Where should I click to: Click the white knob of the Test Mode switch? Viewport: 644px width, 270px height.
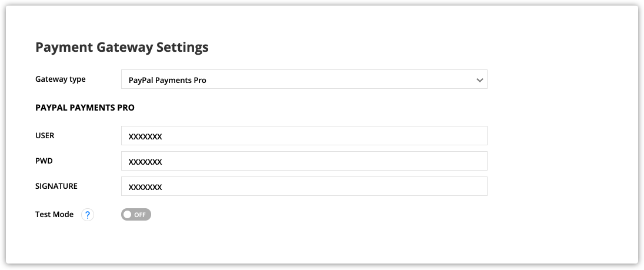coord(127,215)
